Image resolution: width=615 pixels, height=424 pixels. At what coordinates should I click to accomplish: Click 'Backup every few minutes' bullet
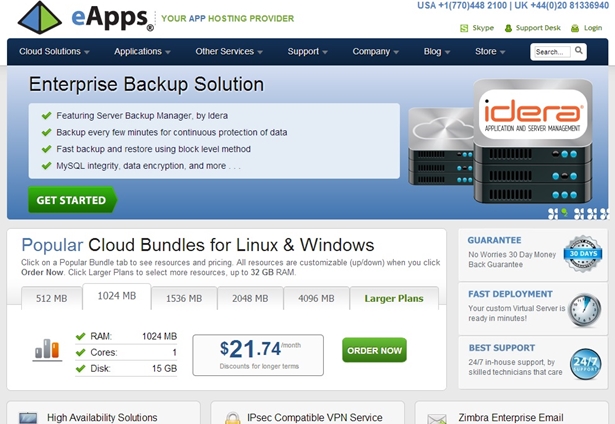(x=172, y=132)
